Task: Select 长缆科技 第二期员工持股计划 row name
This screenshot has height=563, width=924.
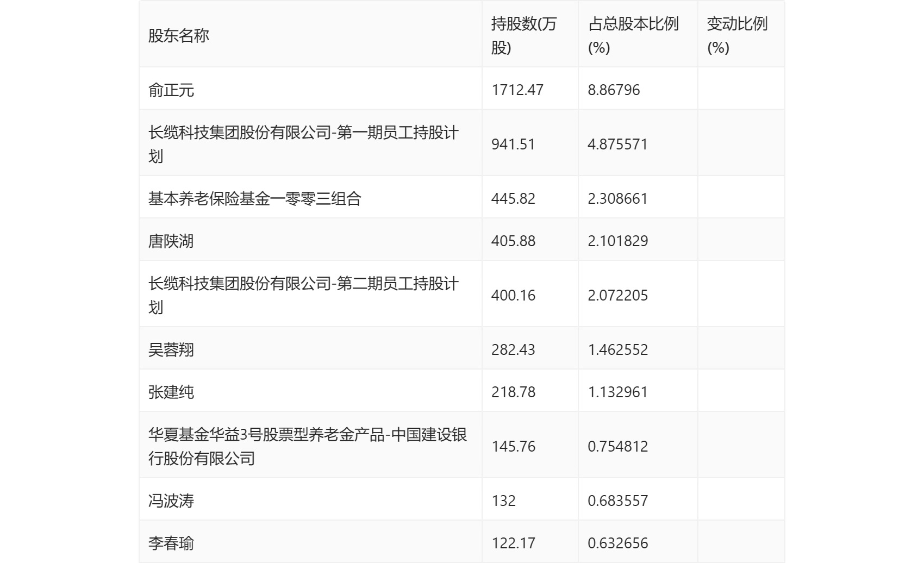Action: (303, 296)
